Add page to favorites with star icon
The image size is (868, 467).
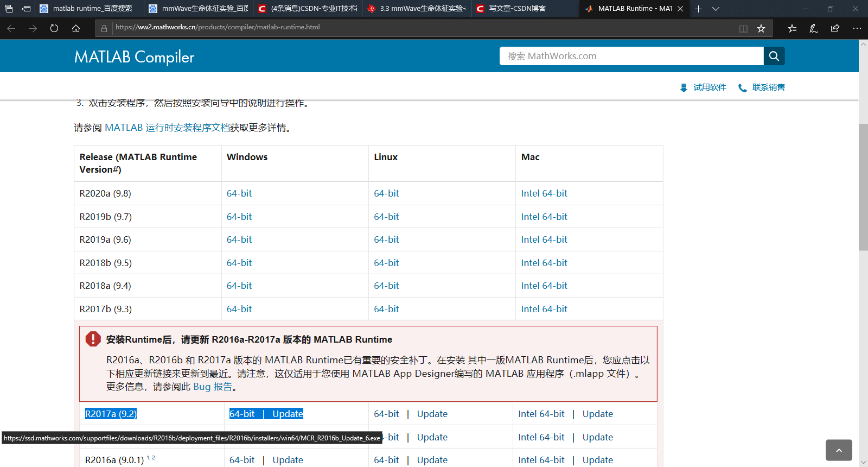coord(761,28)
